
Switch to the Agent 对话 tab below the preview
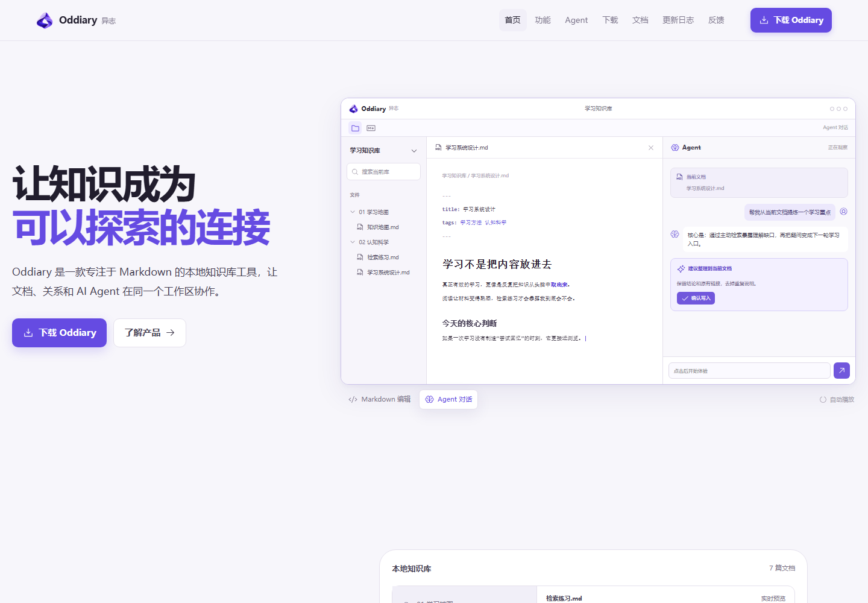tap(448, 399)
